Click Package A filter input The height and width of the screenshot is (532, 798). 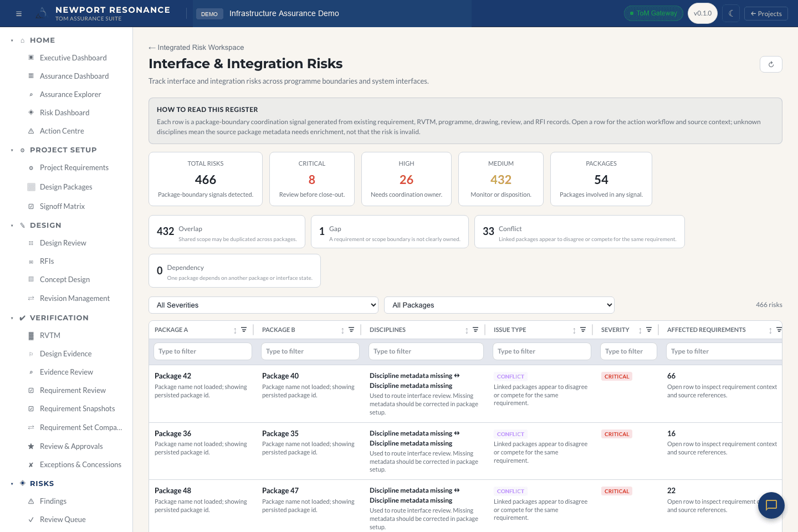point(203,351)
